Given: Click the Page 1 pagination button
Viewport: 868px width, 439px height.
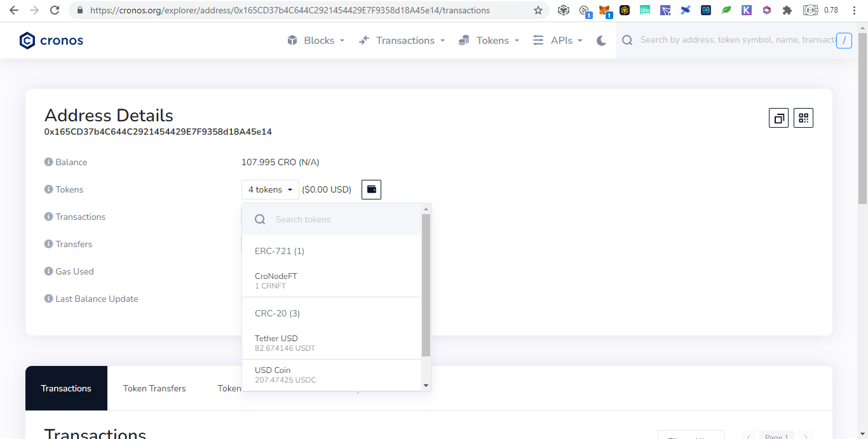Looking at the screenshot, I should coord(776,436).
